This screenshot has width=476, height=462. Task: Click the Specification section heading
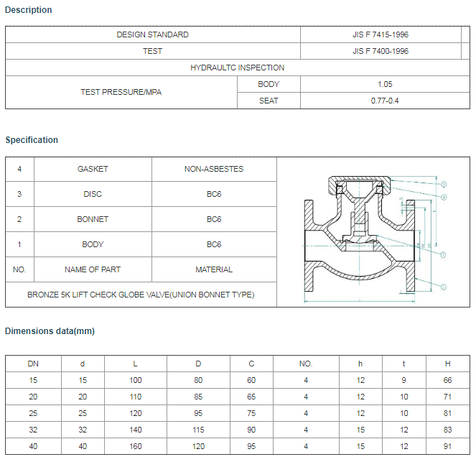point(32,140)
